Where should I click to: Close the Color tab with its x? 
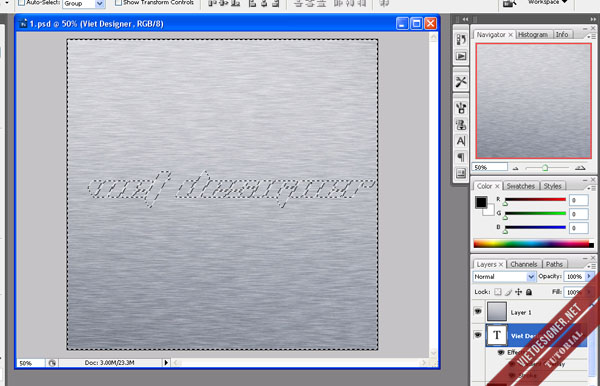497,186
